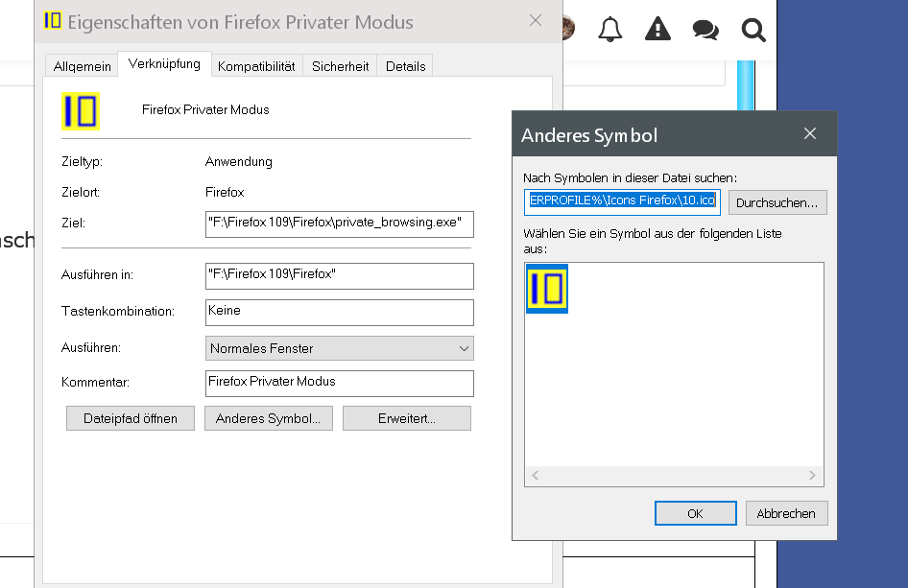
Task: Click the notification bell icon
Action: pos(610,30)
